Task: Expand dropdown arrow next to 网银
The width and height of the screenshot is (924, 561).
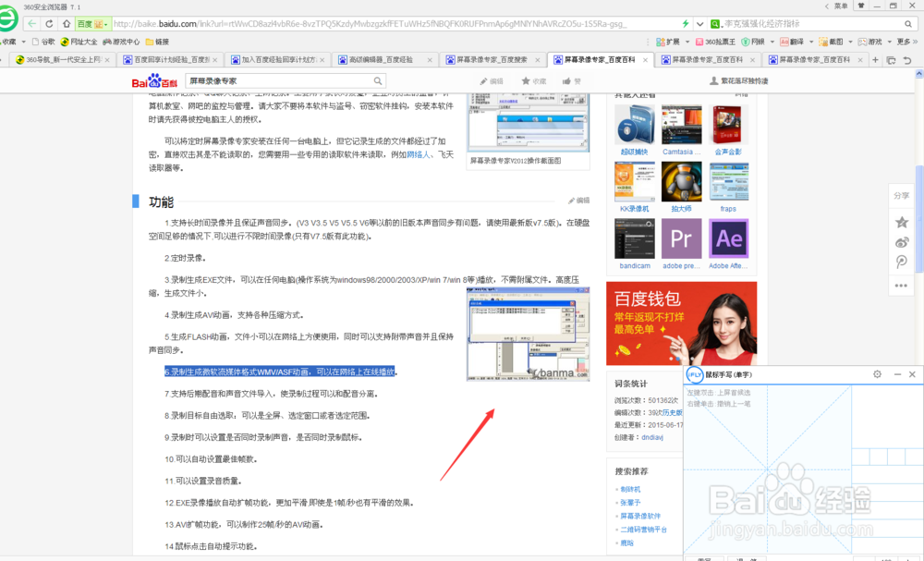Action: tap(772, 42)
